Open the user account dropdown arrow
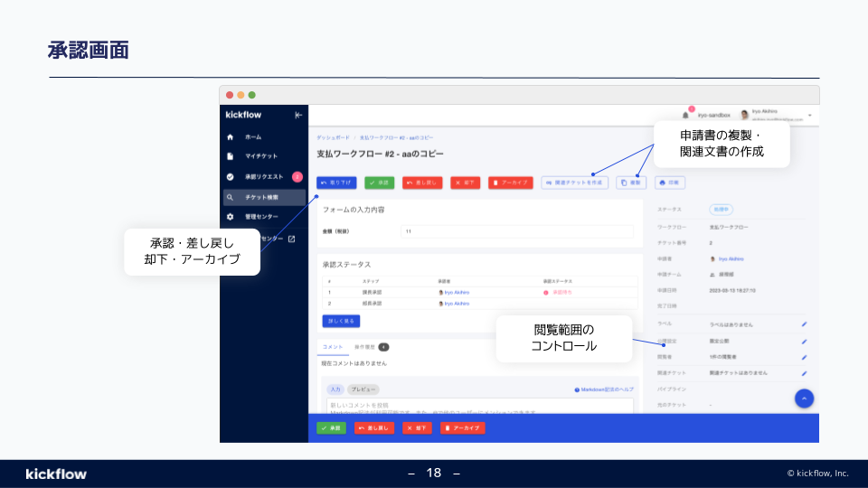 point(809,116)
